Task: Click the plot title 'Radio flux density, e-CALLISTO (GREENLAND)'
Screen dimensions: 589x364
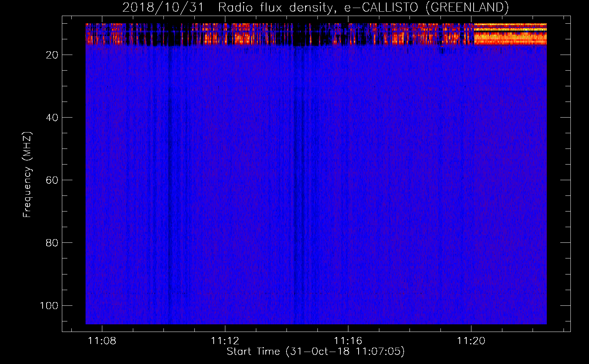Action: (x=363, y=7)
